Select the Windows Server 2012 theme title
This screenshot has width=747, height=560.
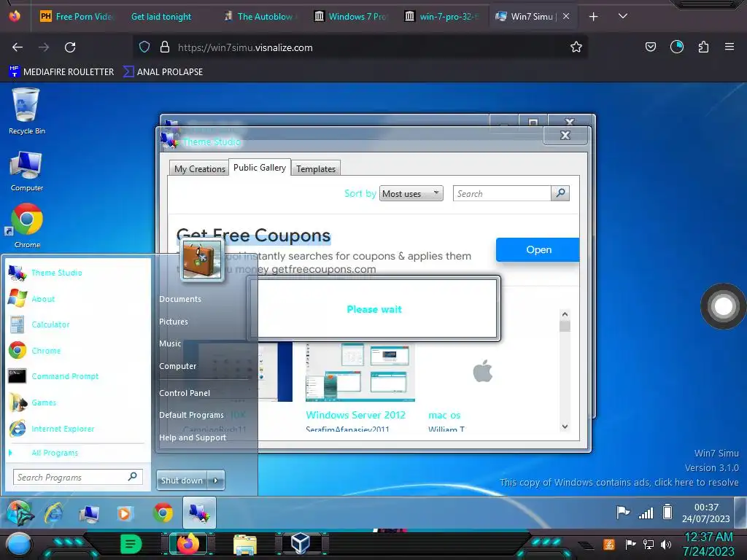355,415
